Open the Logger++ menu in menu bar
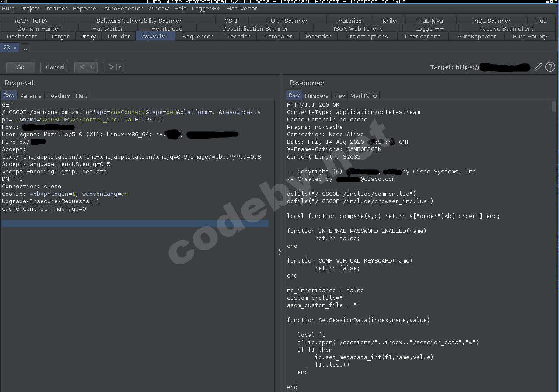This screenshot has width=559, height=392. click(x=206, y=8)
